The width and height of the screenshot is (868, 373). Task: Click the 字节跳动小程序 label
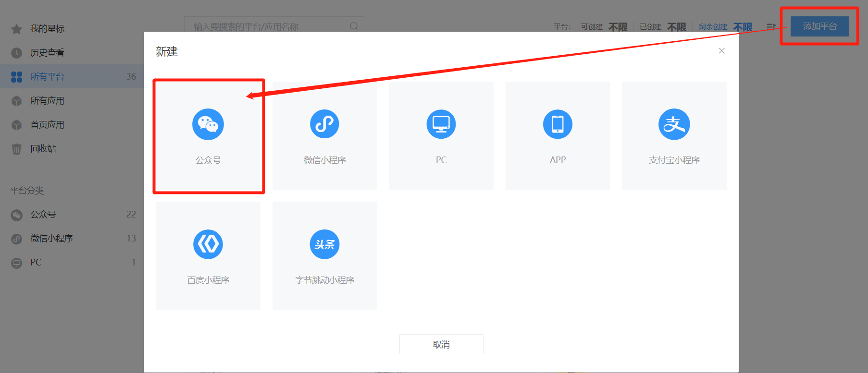324,280
